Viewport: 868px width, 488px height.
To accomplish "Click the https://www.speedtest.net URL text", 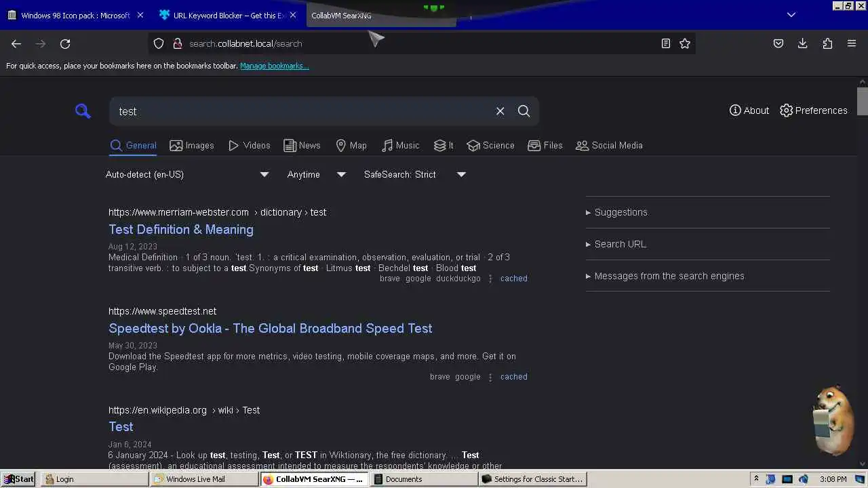I will coord(162,311).
